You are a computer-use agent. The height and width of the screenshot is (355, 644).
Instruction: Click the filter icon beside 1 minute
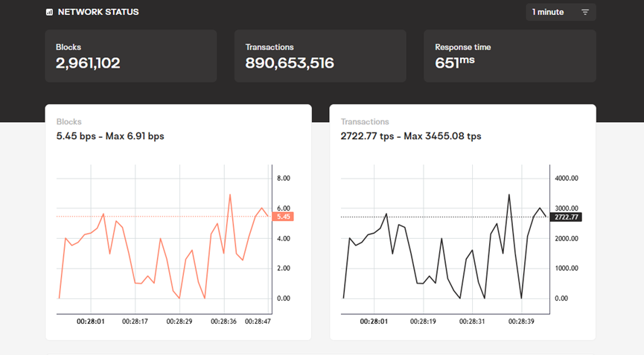click(x=585, y=13)
